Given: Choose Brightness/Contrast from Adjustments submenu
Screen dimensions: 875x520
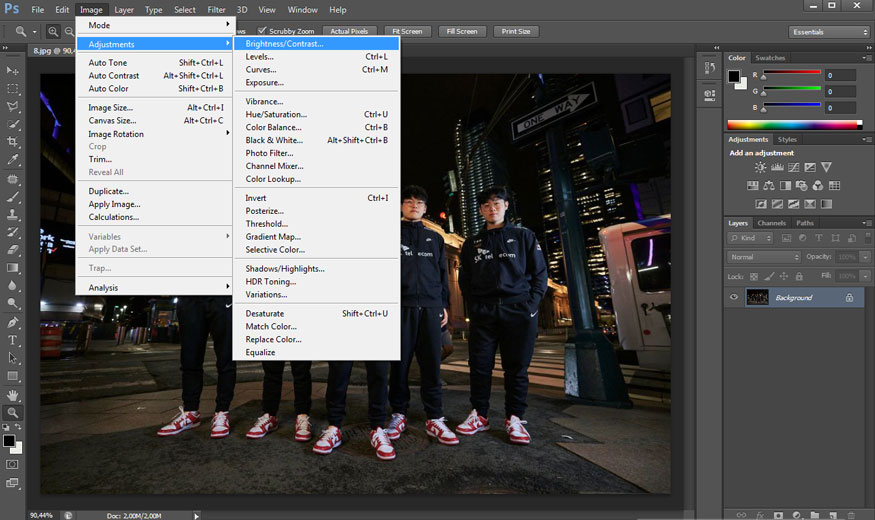Looking at the screenshot, I should coord(316,44).
